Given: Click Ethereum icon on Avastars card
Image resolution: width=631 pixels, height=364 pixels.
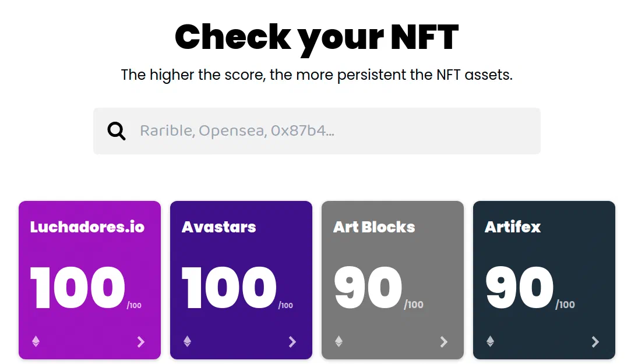Looking at the screenshot, I should [x=187, y=341].
